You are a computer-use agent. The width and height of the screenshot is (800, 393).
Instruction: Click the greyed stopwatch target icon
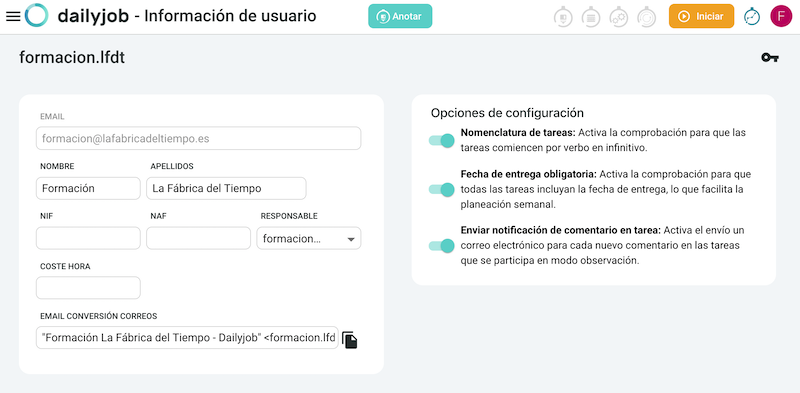646,17
